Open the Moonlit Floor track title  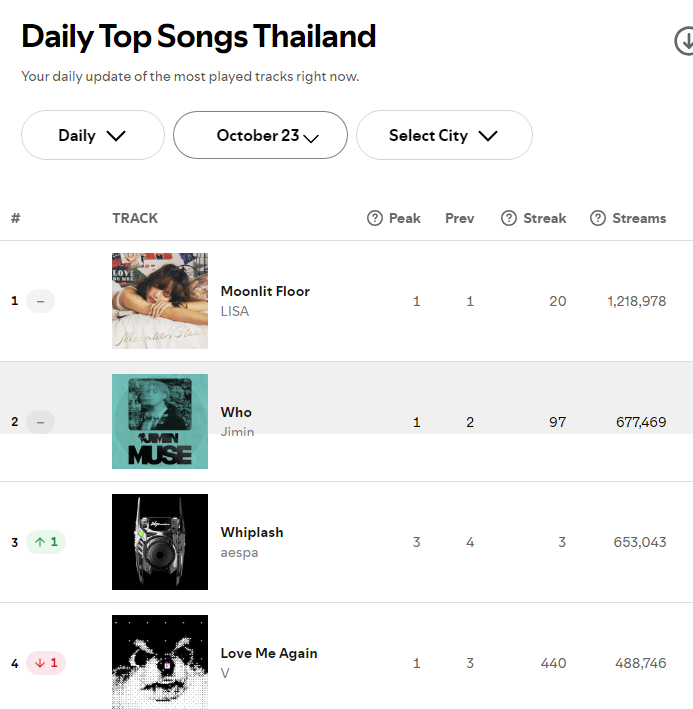(265, 291)
